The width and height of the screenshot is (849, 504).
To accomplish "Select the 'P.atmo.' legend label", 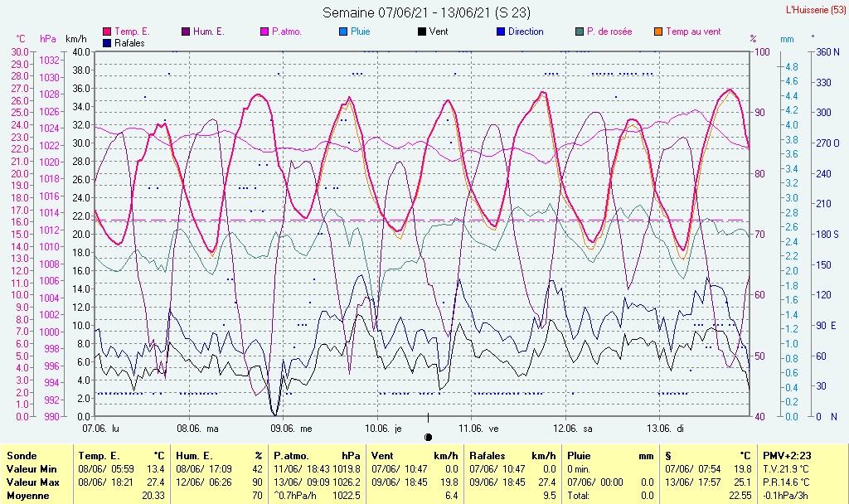I will [286, 31].
